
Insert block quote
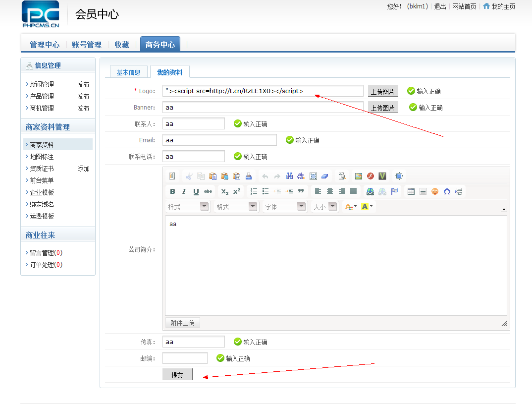pos(301,191)
